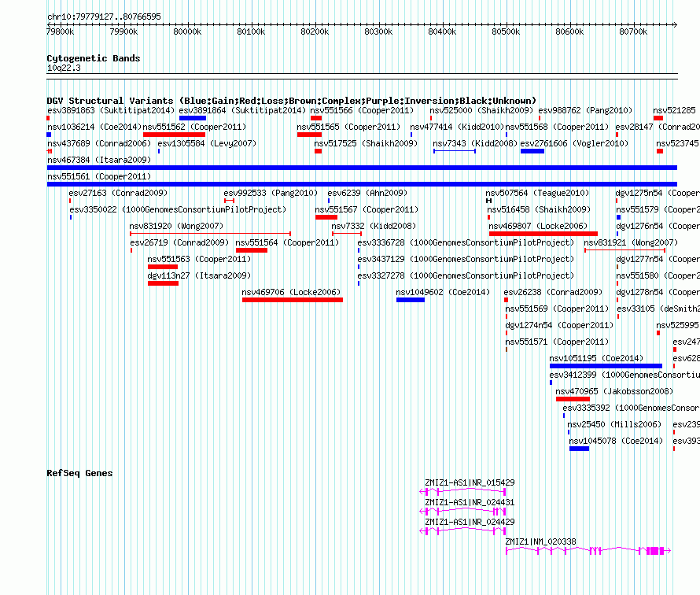Open ZMIZ1-AS1|NR_015429 transcript glyph
This screenshot has width=700, height=595.
pos(462,492)
